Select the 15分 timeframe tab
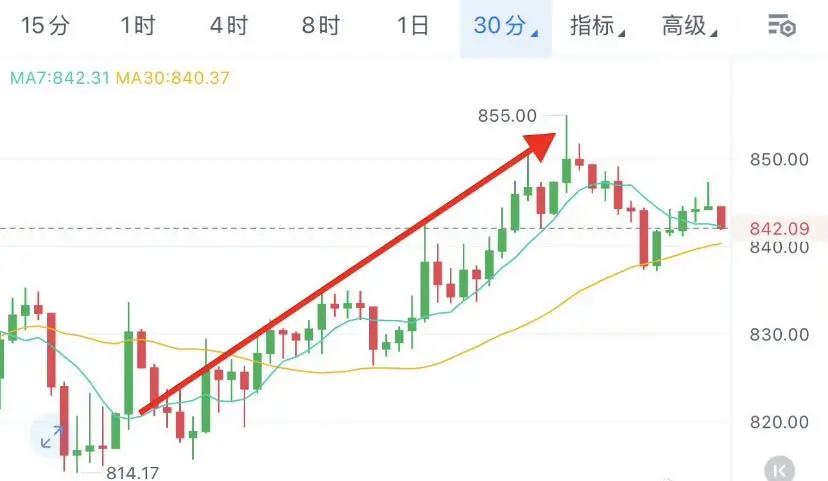This screenshot has height=481, width=828. pos(45,25)
